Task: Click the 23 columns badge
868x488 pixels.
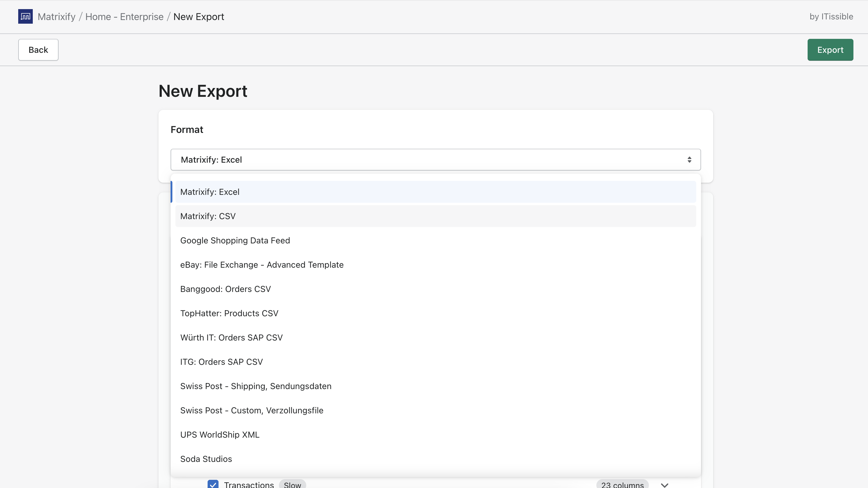Action: click(x=622, y=484)
